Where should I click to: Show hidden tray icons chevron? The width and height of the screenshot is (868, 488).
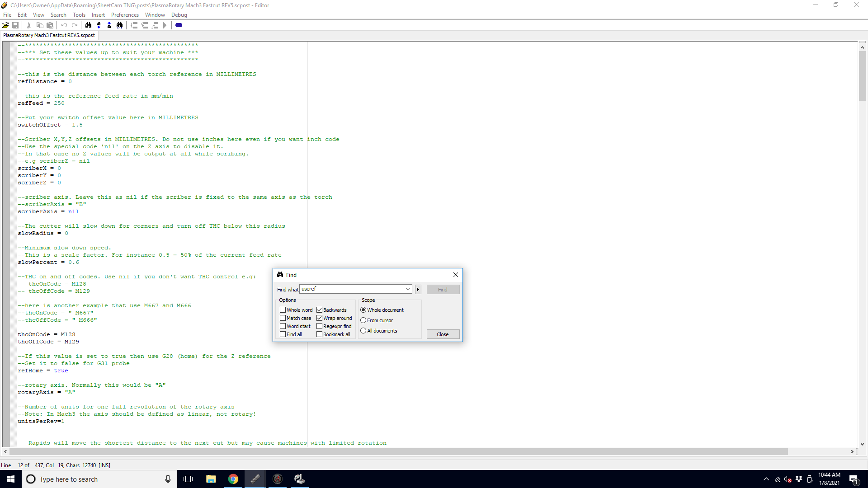[766, 479]
